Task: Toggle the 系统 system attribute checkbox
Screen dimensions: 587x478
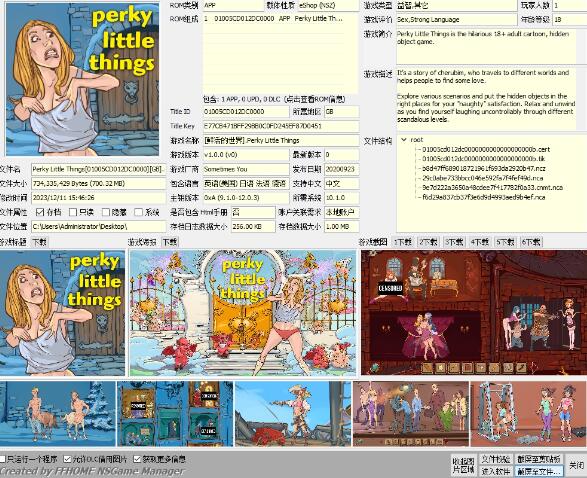Action: 138,212
